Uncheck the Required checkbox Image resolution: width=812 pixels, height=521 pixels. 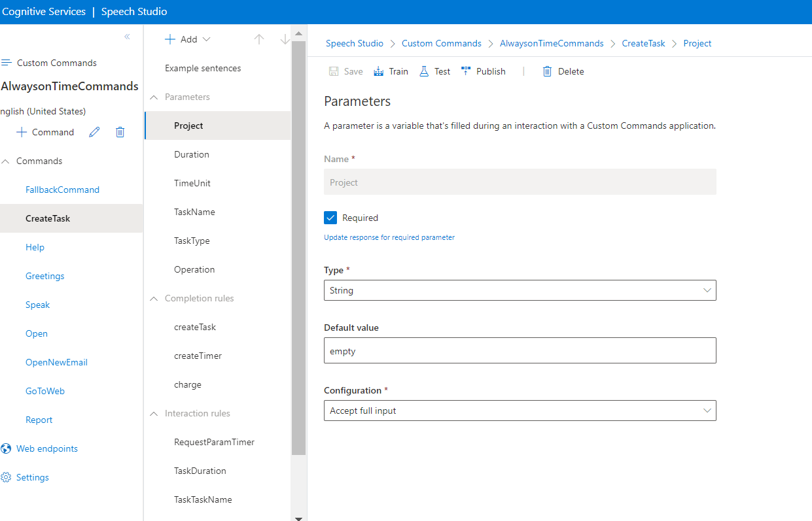(330, 217)
